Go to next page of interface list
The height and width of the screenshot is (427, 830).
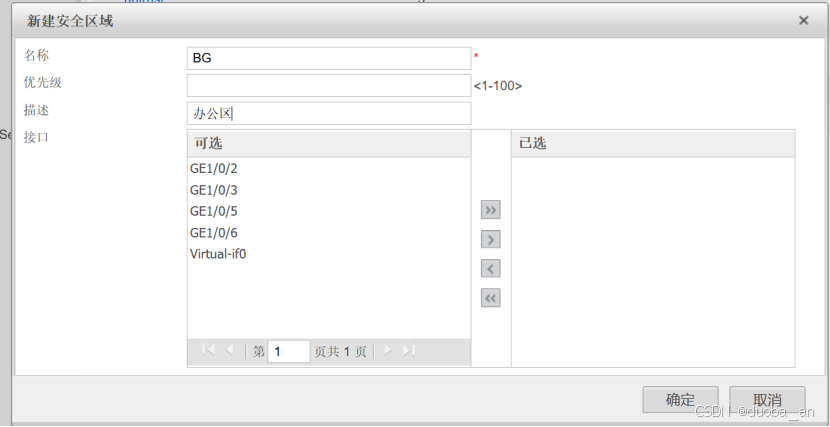pyautogui.click(x=387, y=350)
